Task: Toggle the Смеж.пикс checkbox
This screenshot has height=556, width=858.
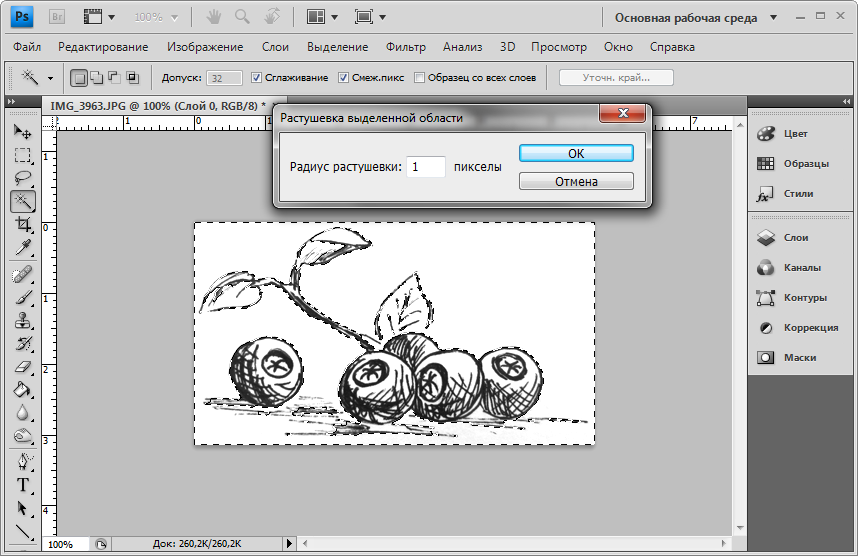Action: click(343, 78)
